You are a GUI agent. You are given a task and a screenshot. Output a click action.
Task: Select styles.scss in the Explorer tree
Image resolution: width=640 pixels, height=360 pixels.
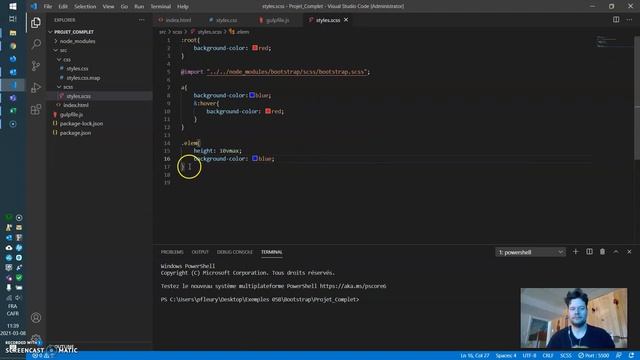79,96
